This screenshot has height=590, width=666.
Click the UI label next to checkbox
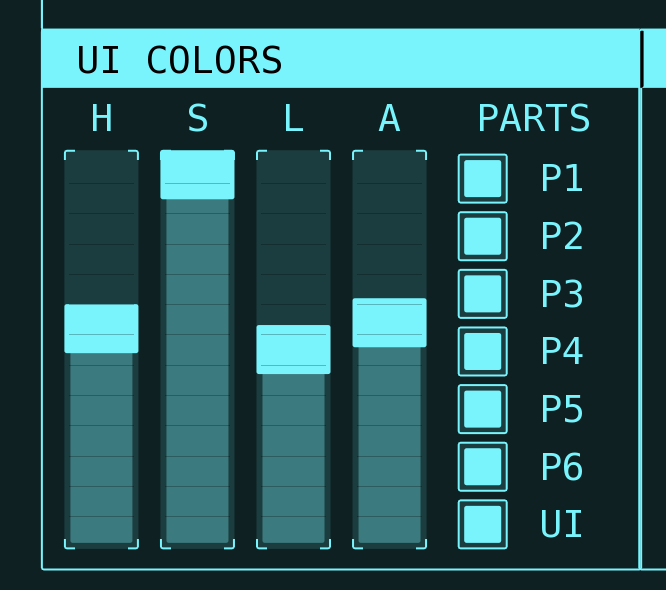(562, 524)
